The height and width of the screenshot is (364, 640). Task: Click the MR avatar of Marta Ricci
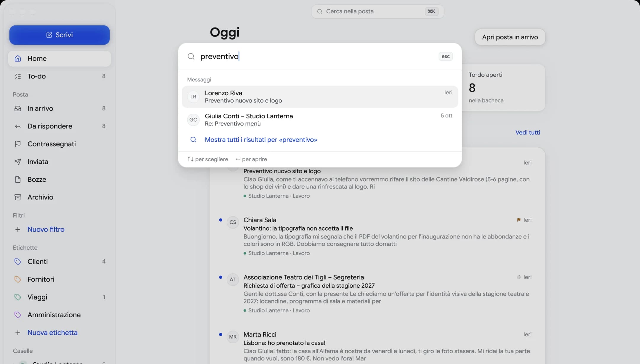pos(233,337)
